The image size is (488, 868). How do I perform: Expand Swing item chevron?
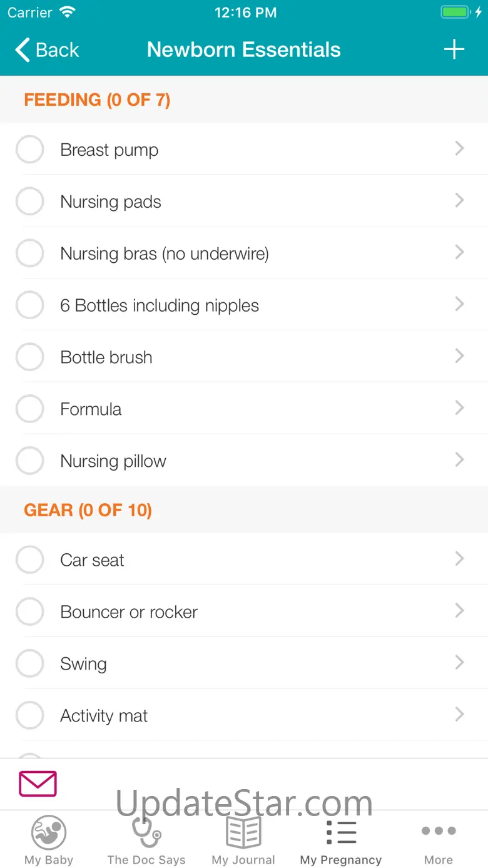coord(460,662)
